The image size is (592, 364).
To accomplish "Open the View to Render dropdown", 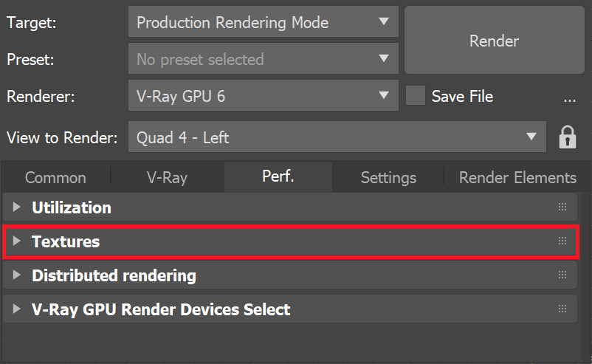I will [x=337, y=137].
